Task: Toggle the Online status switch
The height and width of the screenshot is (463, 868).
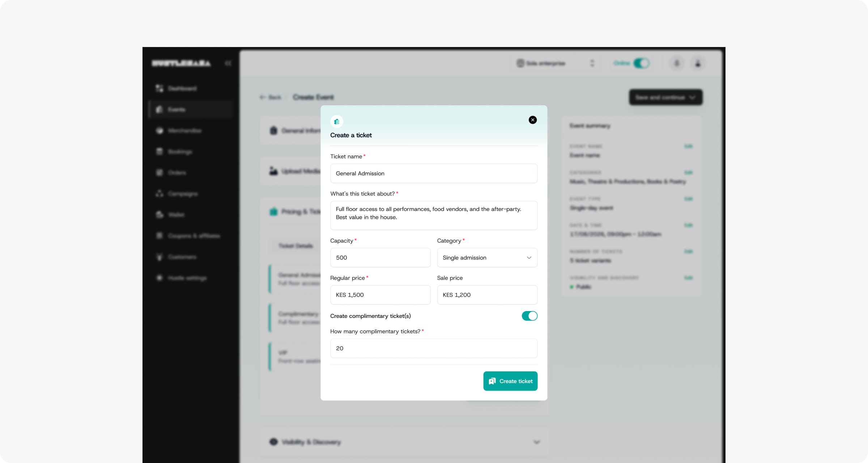Action: click(x=641, y=63)
